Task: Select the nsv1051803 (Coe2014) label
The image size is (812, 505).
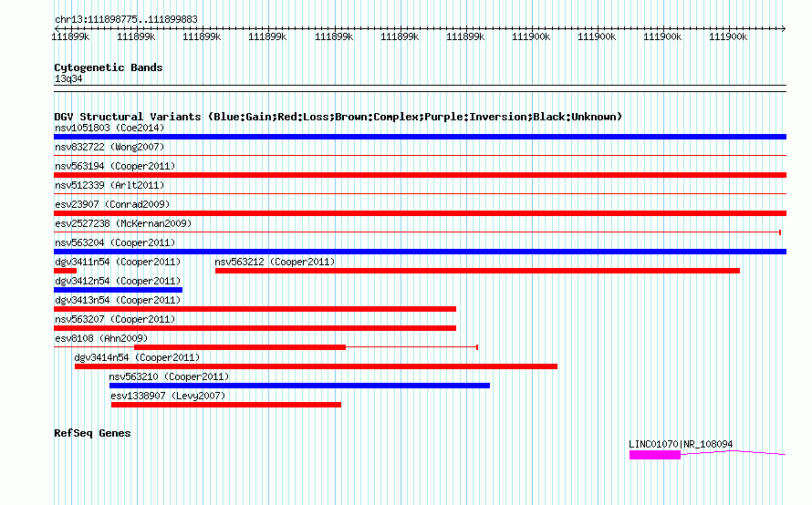Action: 109,128
